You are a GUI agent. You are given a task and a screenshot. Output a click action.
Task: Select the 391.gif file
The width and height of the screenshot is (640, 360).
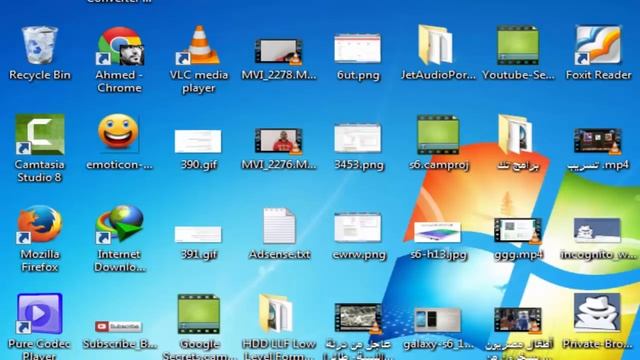(198, 235)
